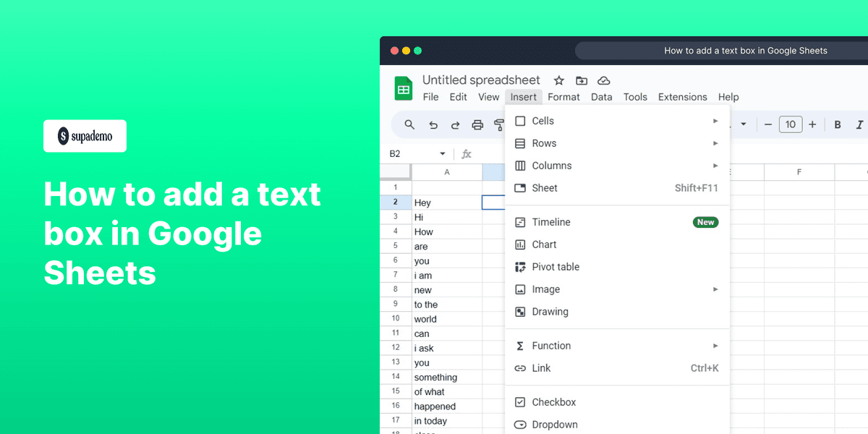Click the Redo icon in the toolbar
Viewport: 868px width, 434px height.
pyautogui.click(x=455, y=124)
